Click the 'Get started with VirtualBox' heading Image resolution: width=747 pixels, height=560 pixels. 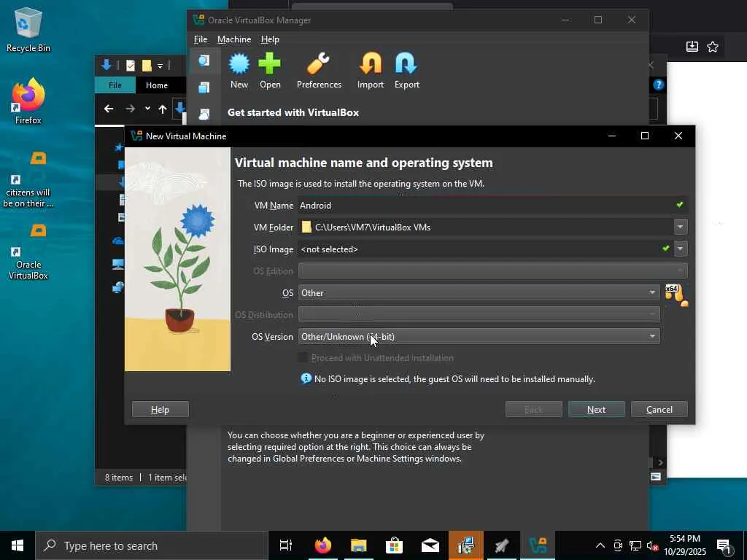coord(293,112)
